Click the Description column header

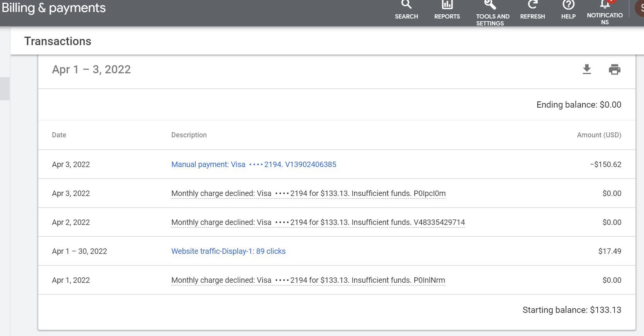[189, 135]
